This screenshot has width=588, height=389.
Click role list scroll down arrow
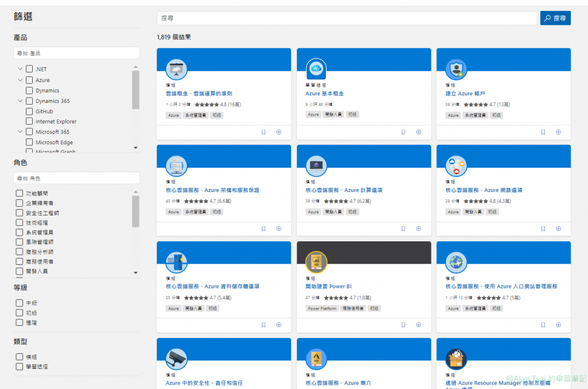(136, 273)
